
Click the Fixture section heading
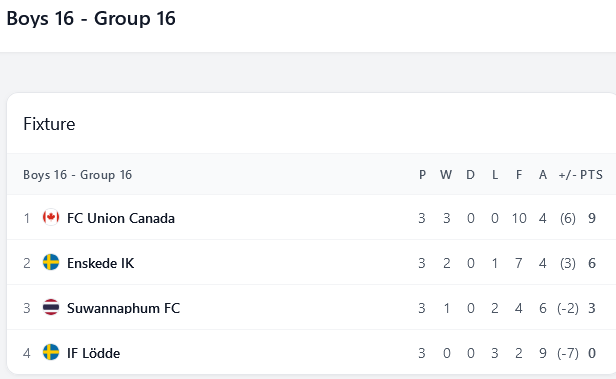pyautogui.click(x=49, y=124)
